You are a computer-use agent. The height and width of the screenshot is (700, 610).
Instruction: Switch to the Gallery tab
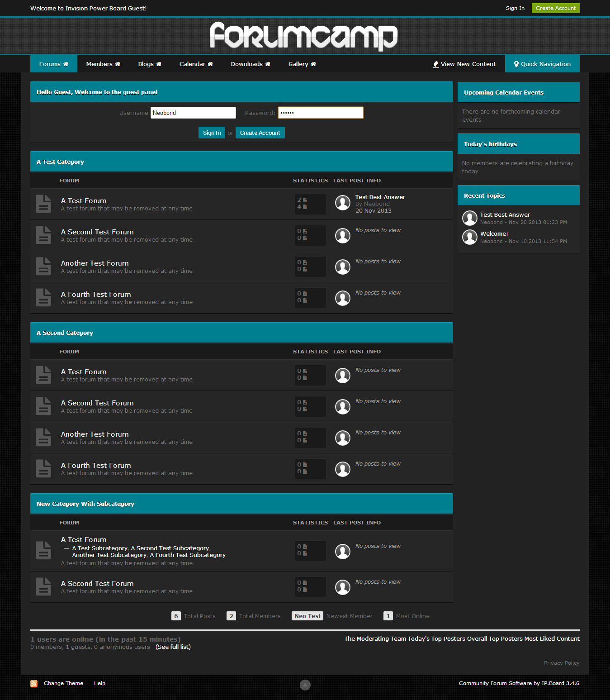click(302, 64)
